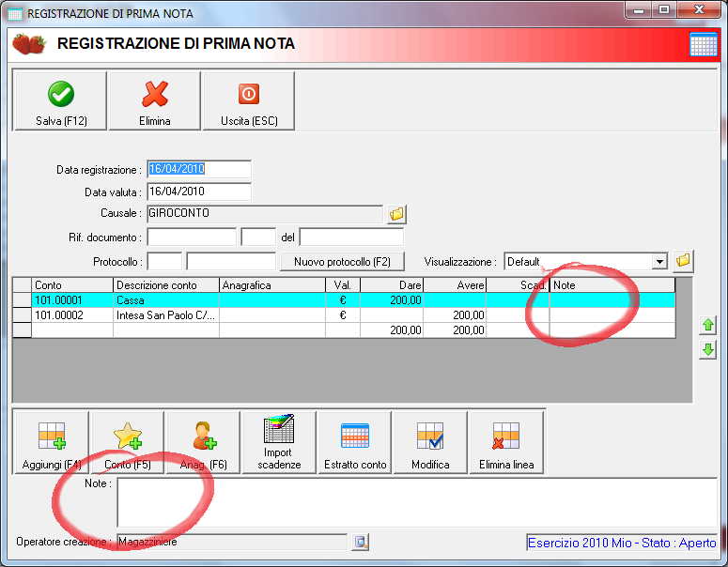Click the Anagrafica column header
The height and width of the screenshot is (567, 728).
pyautogui.click(x=272, y=284)
